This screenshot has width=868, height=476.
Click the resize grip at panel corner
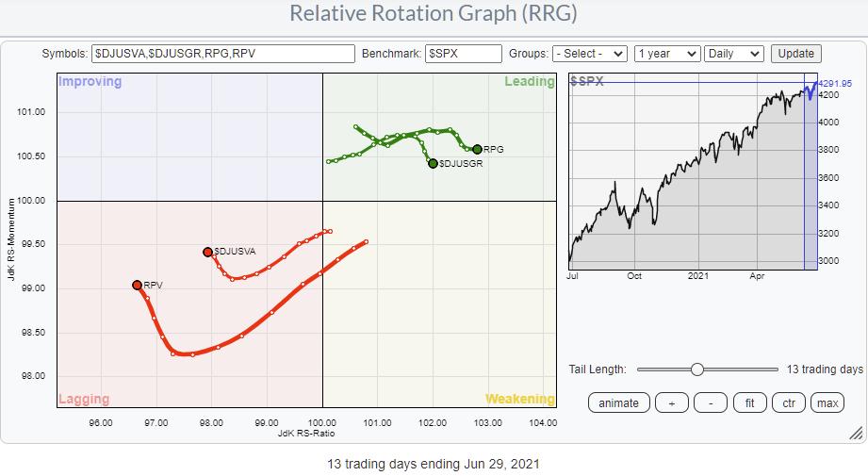[x=855, y=433]
